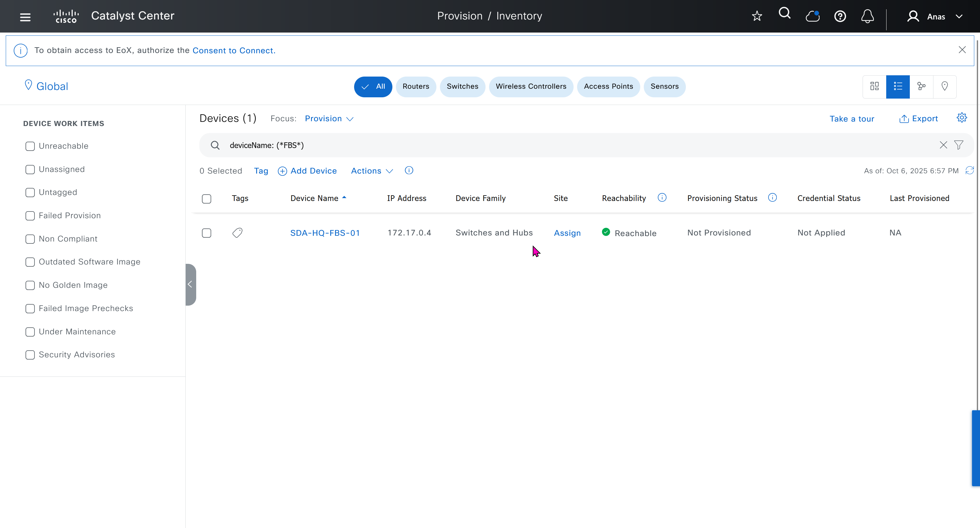The height and width of the screenshot is (528, 980).
Task: Refresh the device list
Action: coord(969,170)
